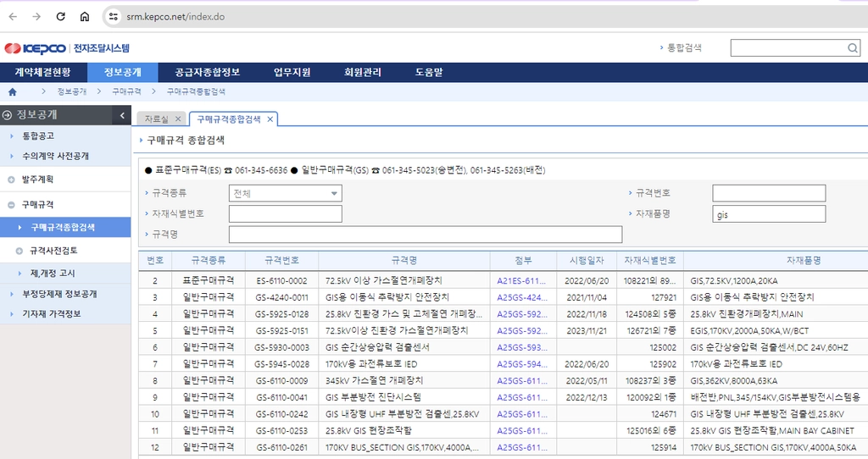Screen dimensions: 868x459
Task: Sort by 규격종류 column header
Action: coord(209,261)
